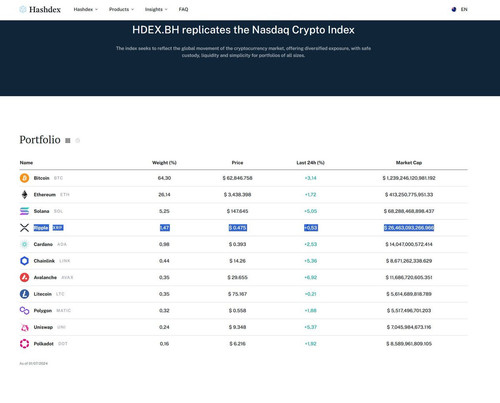Click the Weight (%) column header
The height and width of the screenshot is (403, 500).
pyautogui.click(x=164, y=163)
